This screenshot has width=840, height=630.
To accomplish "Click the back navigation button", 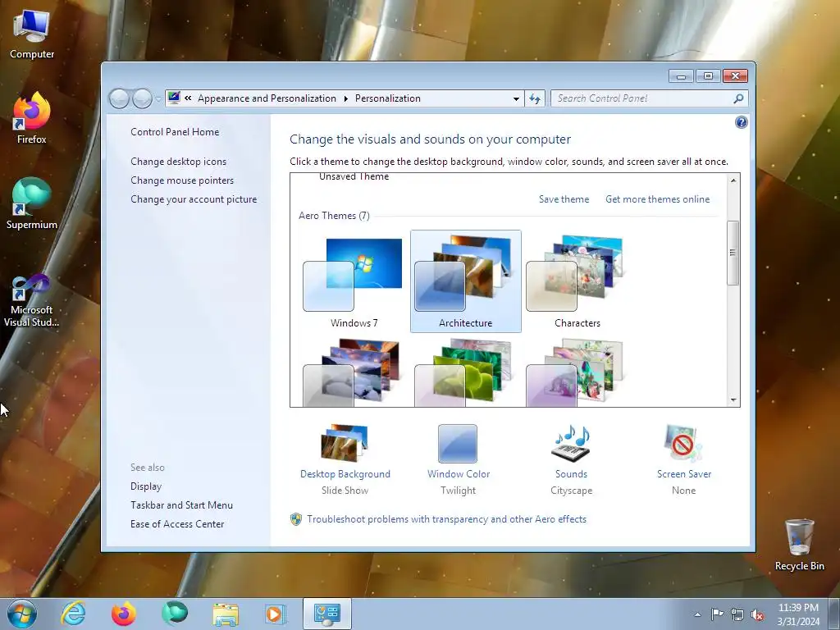I will [x=119, y=98].
